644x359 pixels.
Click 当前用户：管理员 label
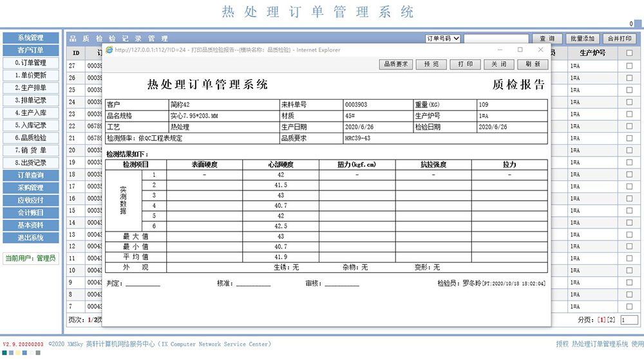click(x=30, y=258)
